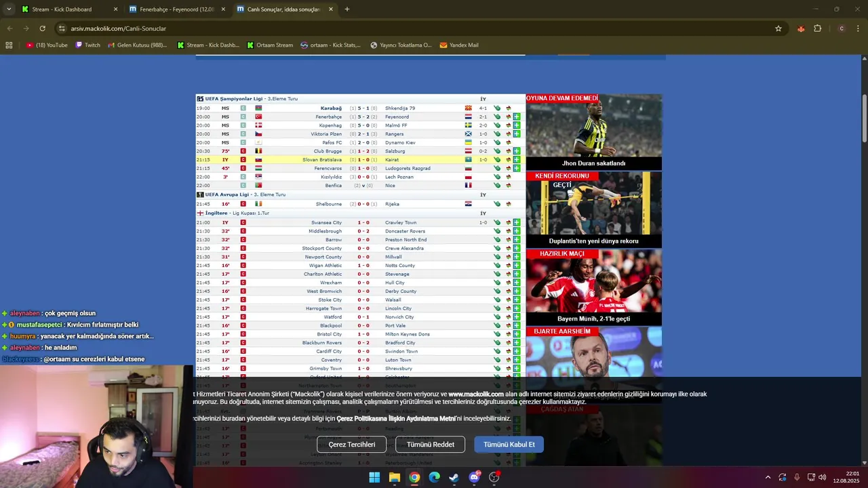
Task: Open File Explorer from the taskbar
Action: (x=395, y=477)
